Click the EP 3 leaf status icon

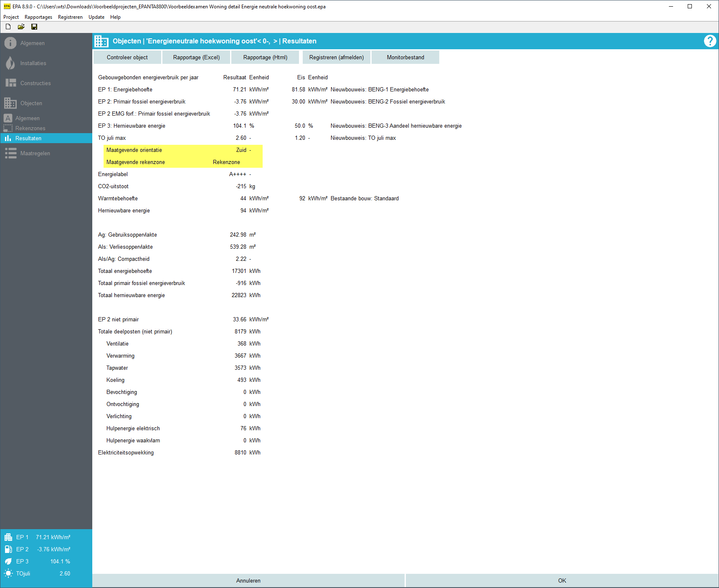8,561
